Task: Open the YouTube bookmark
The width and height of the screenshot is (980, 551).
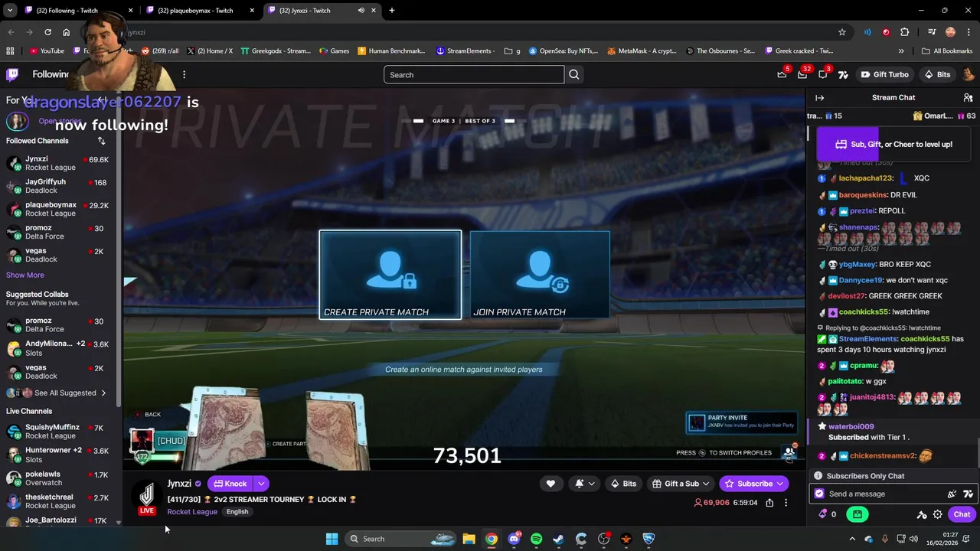Action: coord(47,51)
